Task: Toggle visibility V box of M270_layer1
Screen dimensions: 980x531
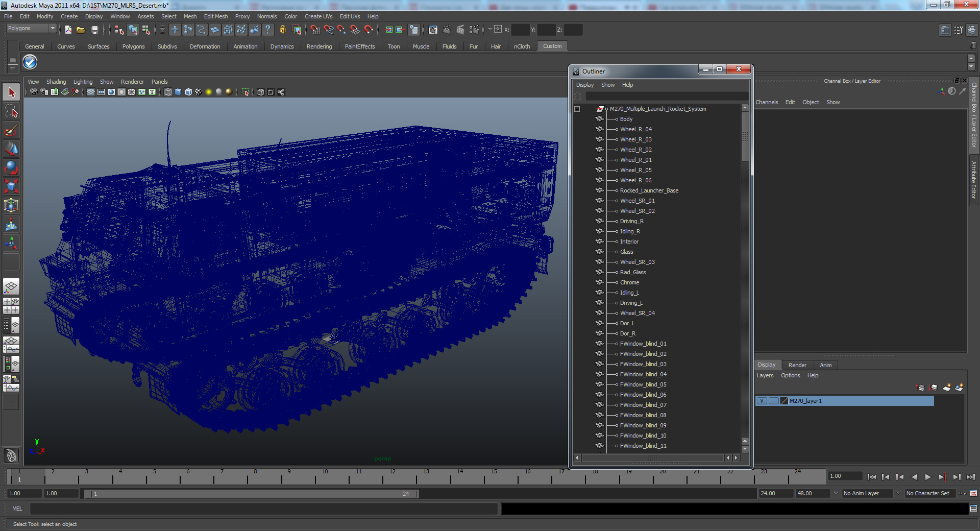Action: pyautogui.click(x=762, y=401)
